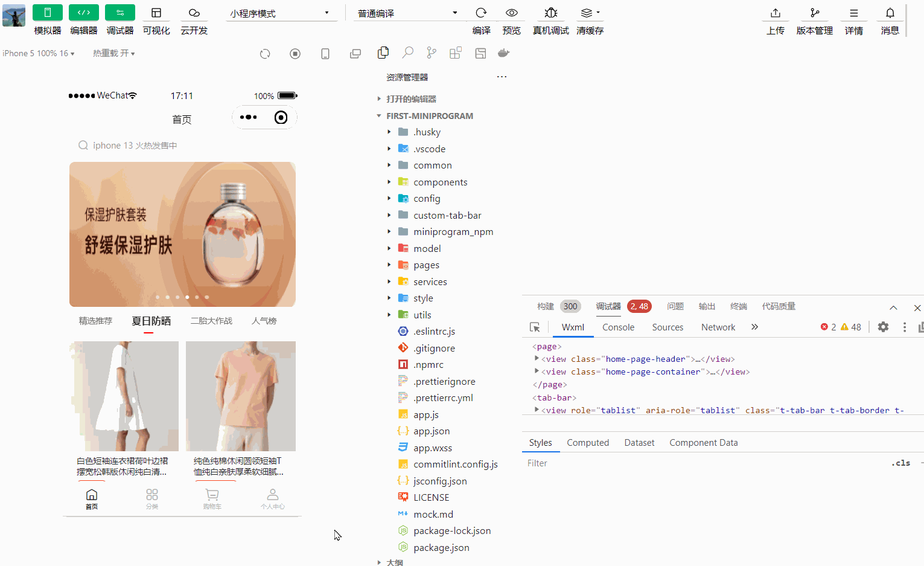Open the devtools three-dot menu

(904, 327)
